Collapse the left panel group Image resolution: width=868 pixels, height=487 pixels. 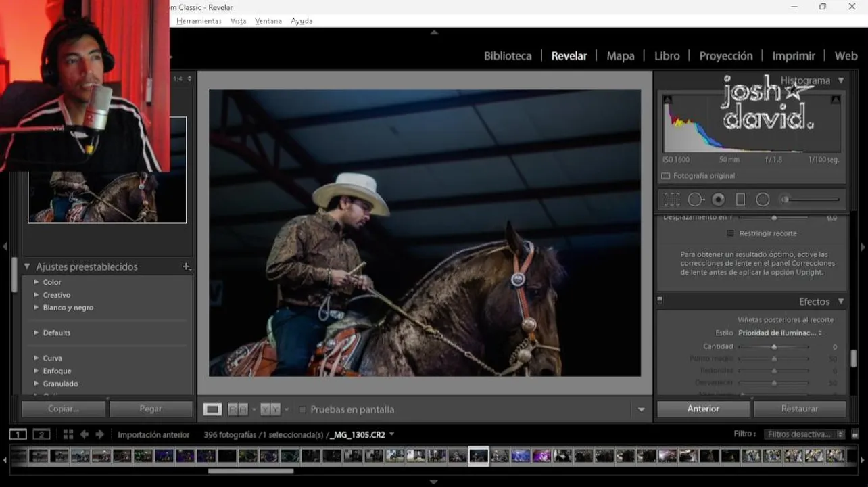5,247
